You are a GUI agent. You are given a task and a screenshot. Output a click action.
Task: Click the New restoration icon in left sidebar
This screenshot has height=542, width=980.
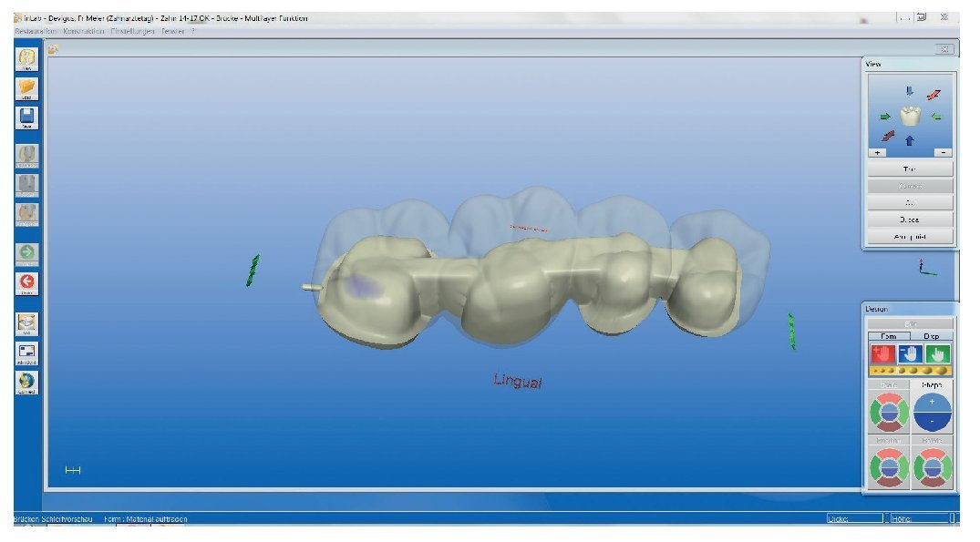(x=27, y=56)
